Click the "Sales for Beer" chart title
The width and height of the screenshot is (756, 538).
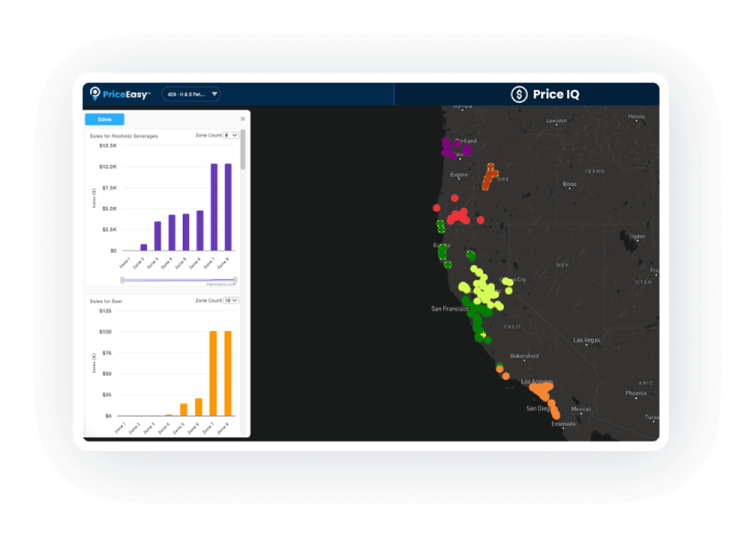(106, 301)
